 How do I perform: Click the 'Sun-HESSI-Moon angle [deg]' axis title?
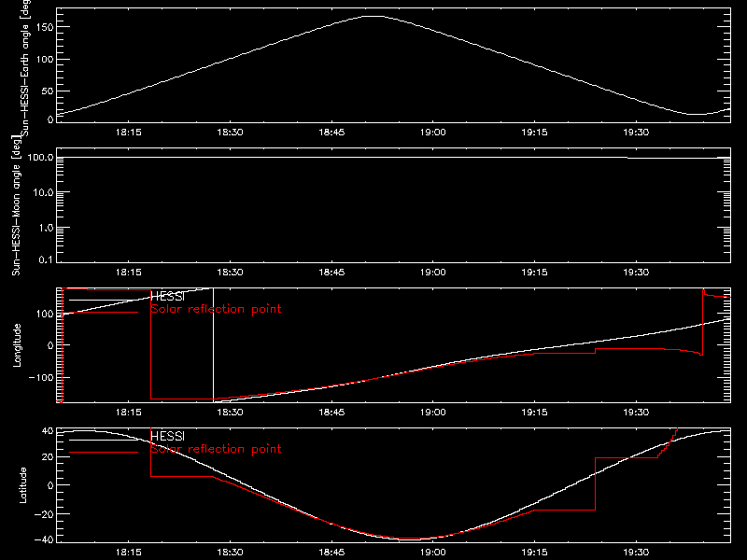[x=16, y=206]
